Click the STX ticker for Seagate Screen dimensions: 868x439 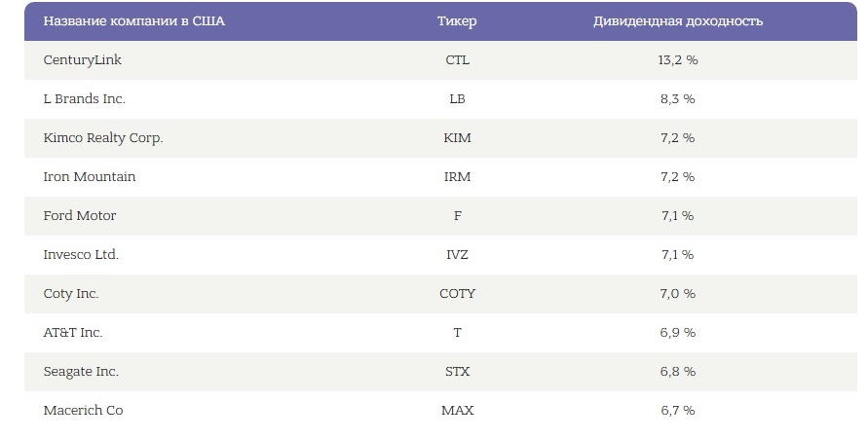click(x=457, y=372)
